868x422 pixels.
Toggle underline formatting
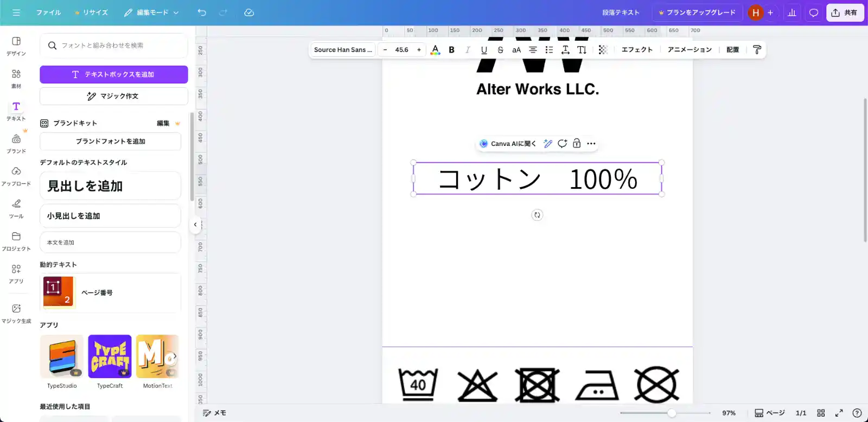tap(484, 50)
